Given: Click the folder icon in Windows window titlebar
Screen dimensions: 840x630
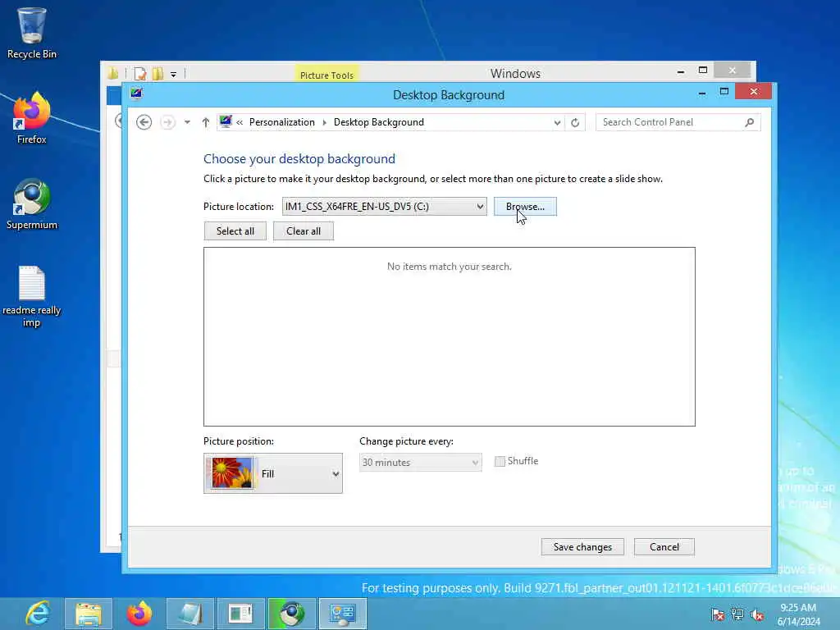Looking at the screenshot, I should (x=112, y=73).
